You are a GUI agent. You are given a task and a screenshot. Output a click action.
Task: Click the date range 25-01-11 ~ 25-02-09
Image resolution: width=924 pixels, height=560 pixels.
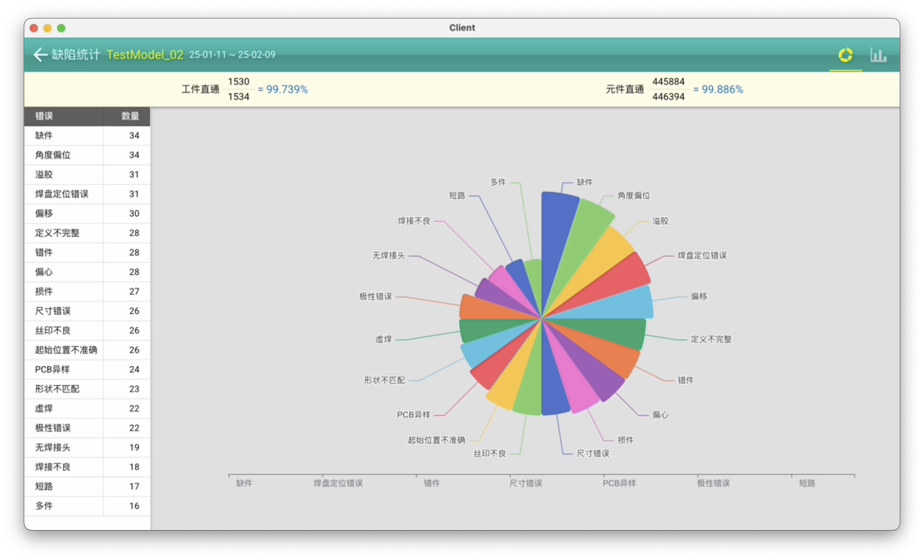232,55
